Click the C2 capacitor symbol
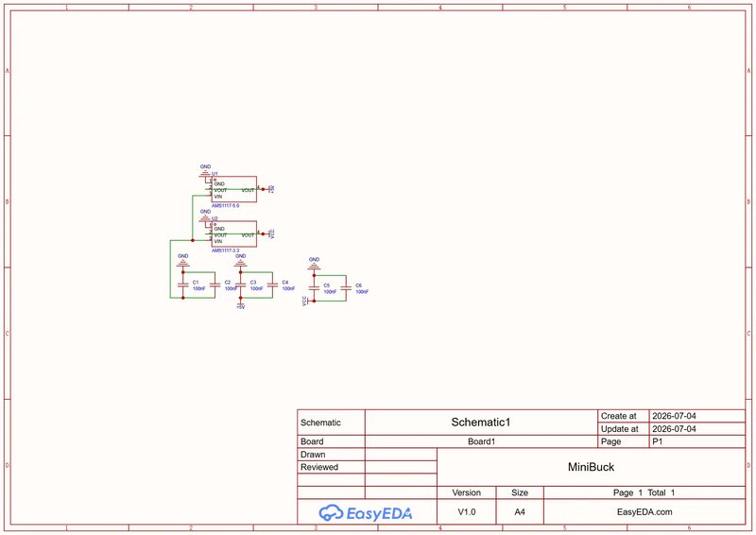This screenshot has width=756, height=535. [x=215, y=285]
